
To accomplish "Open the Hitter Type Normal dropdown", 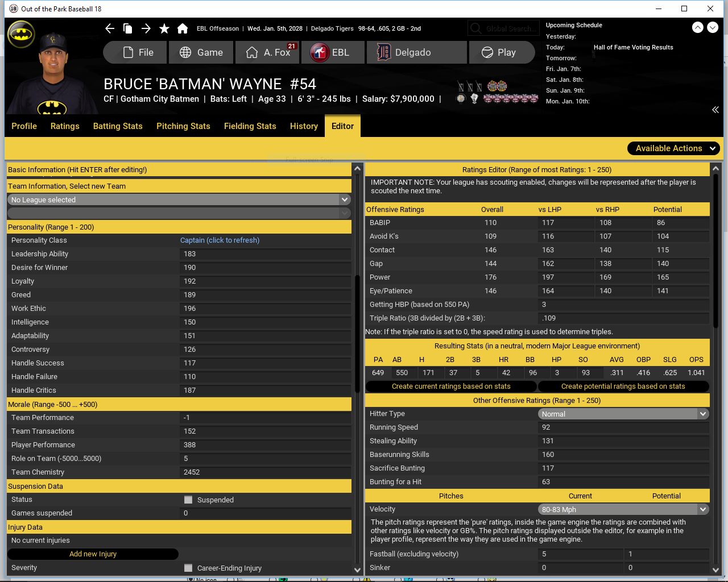I will (x=623, y=414).
